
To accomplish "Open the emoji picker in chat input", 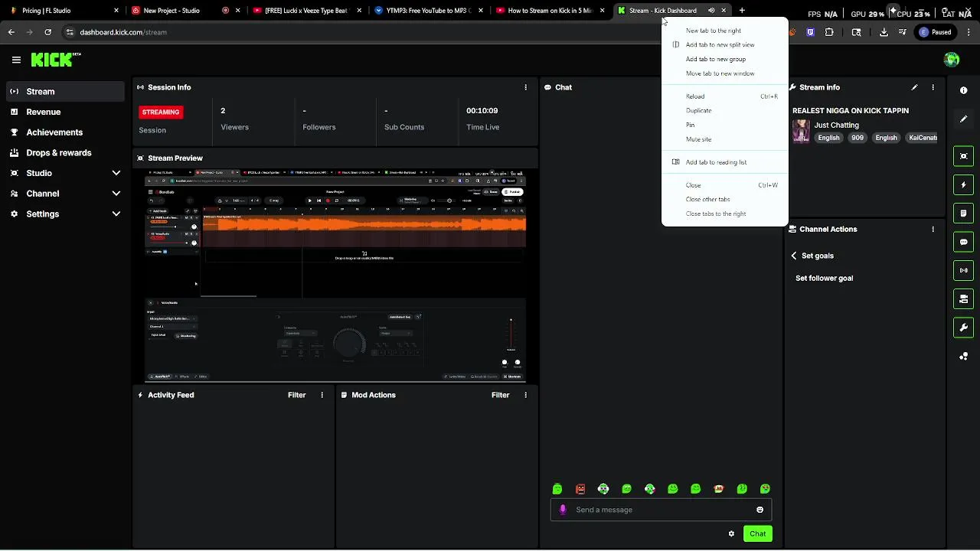I will (759, 510).
